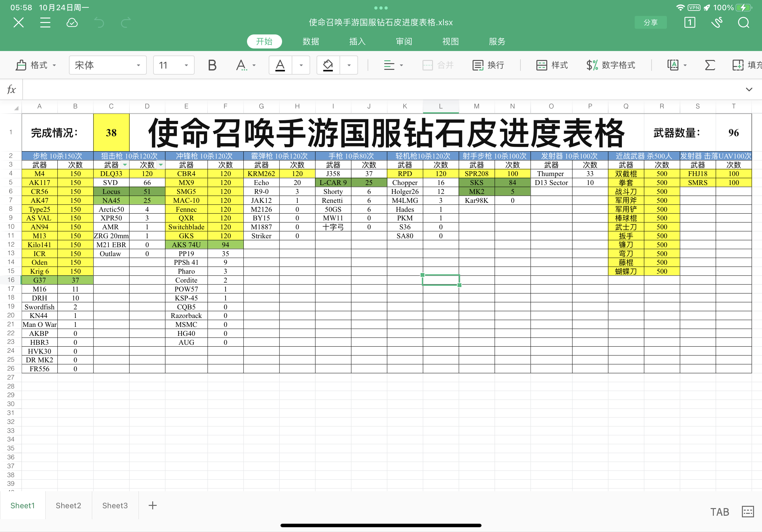Switch to the 服务 ribbon tab
Image resolution: width=762 pixels, height=532 pixels.
(497, 41)
